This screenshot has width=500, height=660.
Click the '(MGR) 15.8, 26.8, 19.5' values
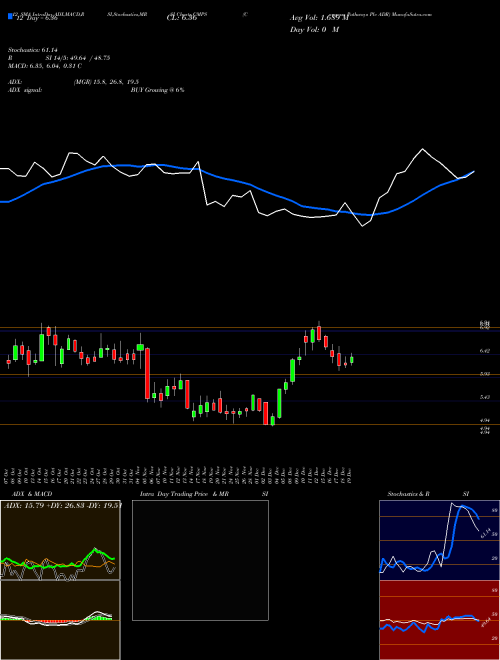tap(106, 82)
